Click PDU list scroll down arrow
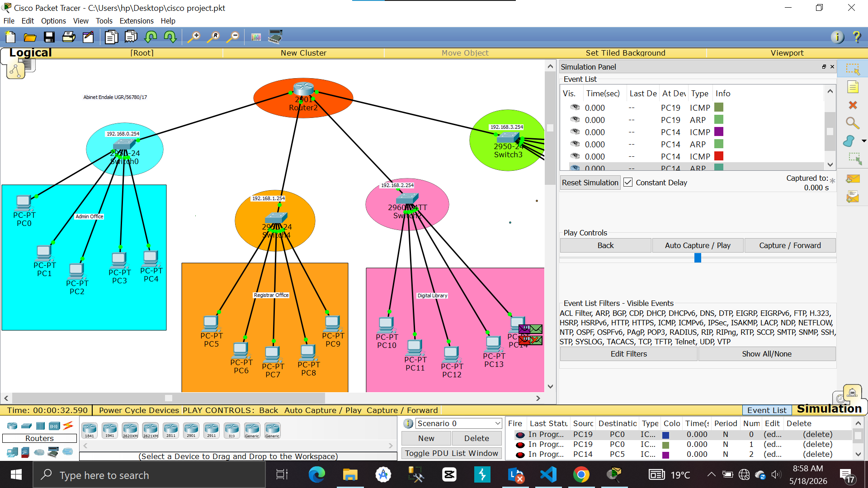 click(x=858, y=454)
